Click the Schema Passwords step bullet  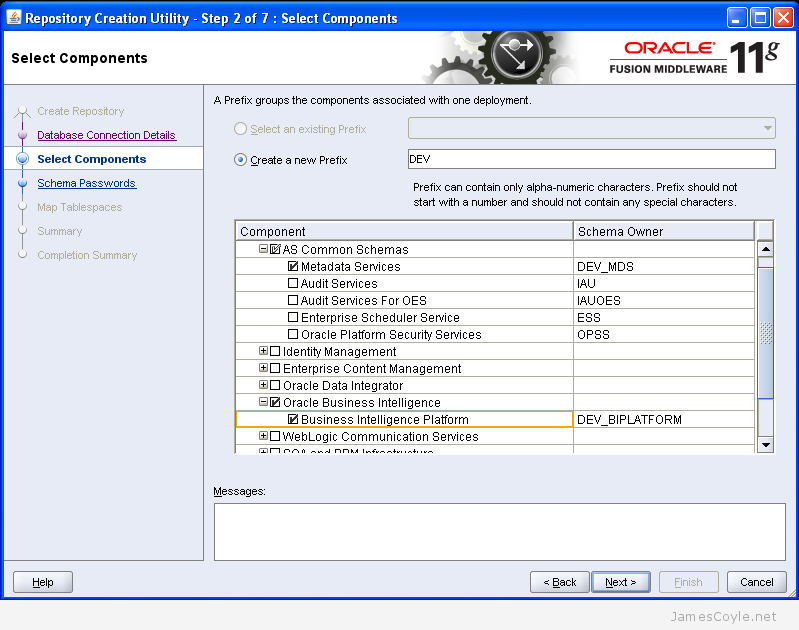tap(22, 183)
